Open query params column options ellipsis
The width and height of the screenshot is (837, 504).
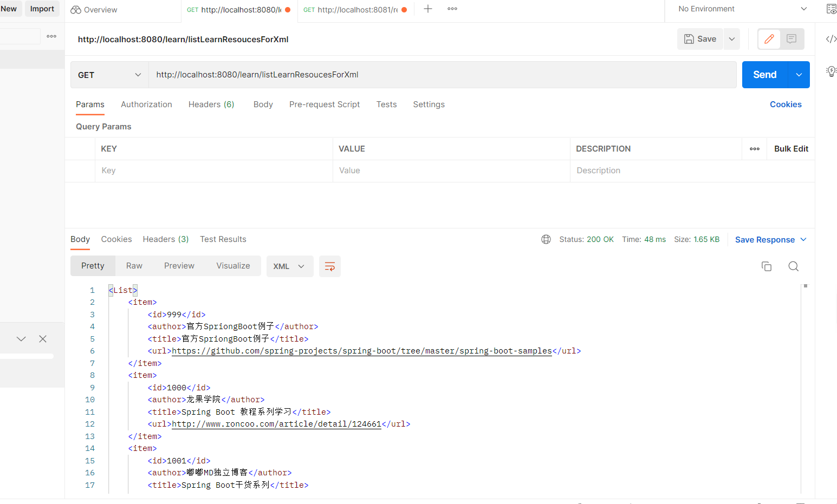pos(755,149)
